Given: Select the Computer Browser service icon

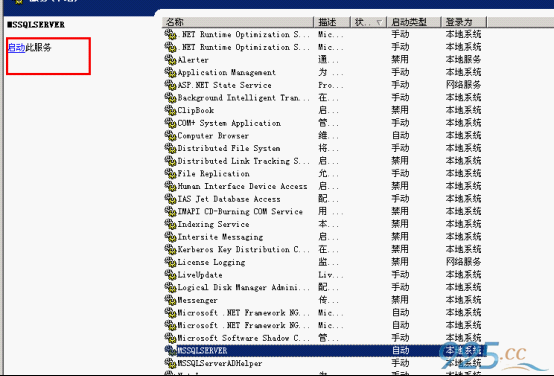Looking at the screenshot, I should 170,136.
